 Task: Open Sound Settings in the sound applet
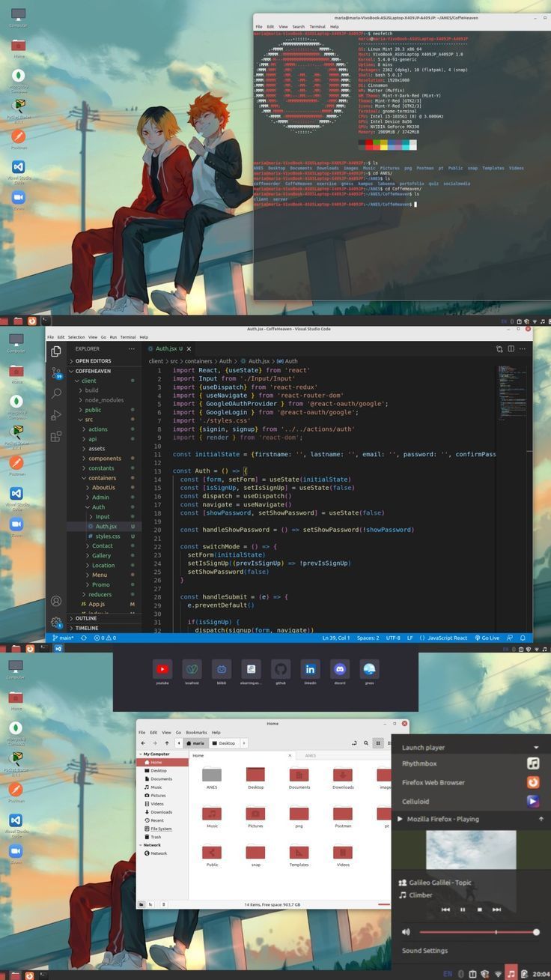(424, 951)
